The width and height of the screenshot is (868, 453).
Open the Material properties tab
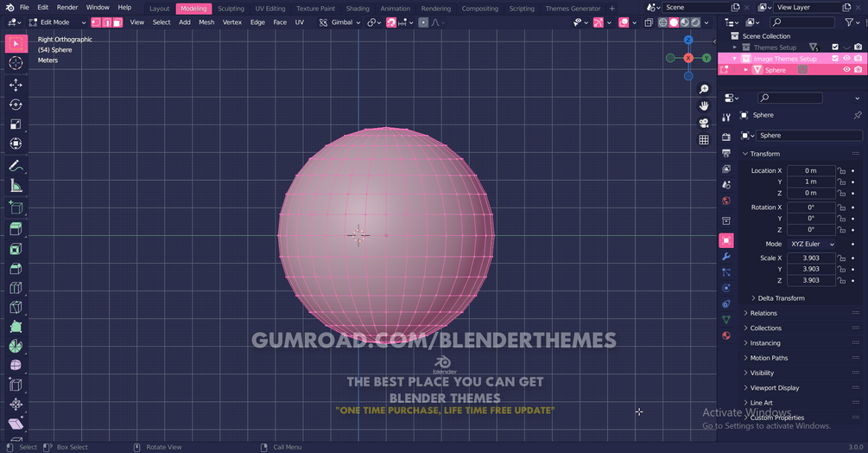(726, 335)
